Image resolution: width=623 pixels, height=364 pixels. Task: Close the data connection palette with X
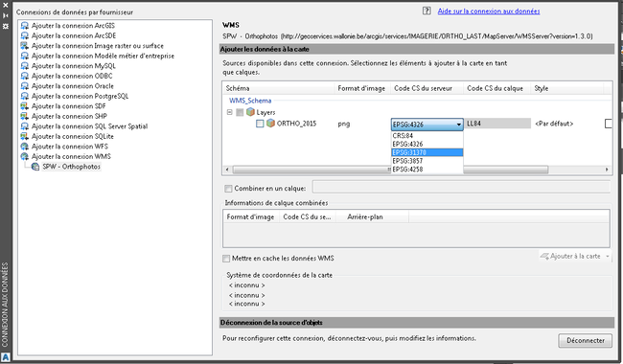(6, 5)
